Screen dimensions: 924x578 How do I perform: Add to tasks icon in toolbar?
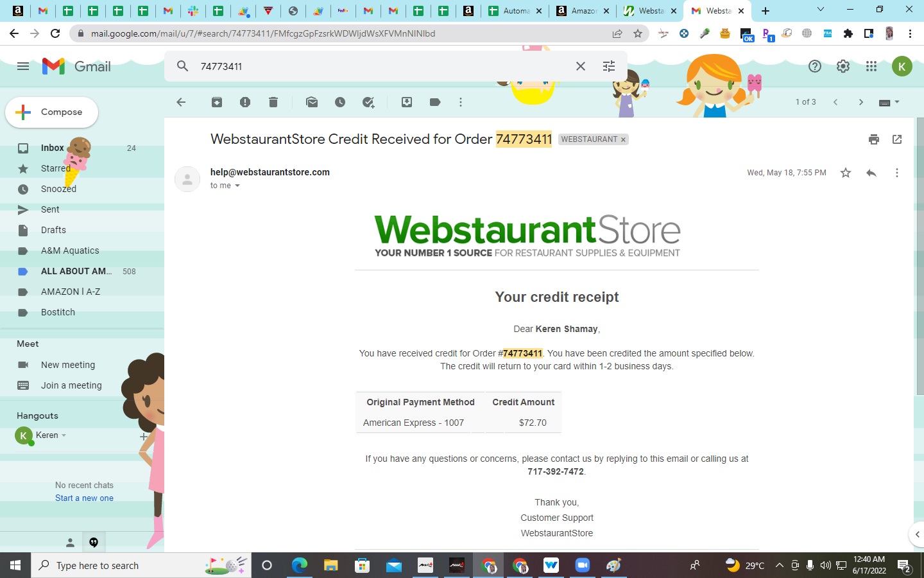pos(368,102)
